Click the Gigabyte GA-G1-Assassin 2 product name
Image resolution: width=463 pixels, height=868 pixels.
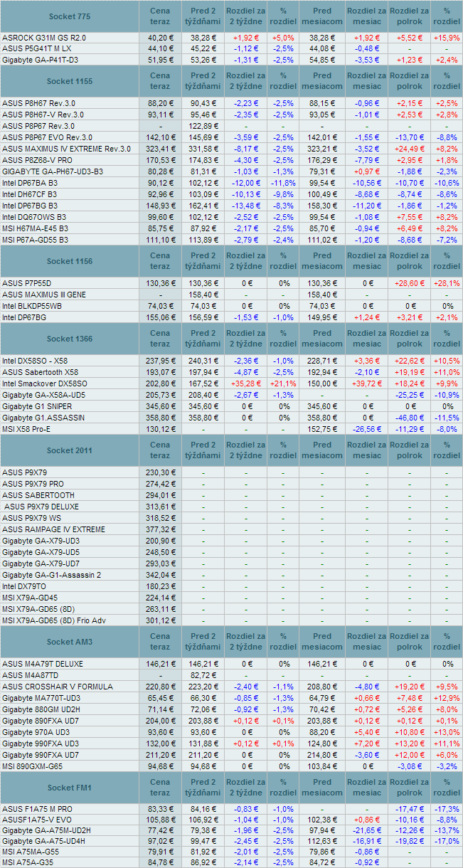click(51, 575)
